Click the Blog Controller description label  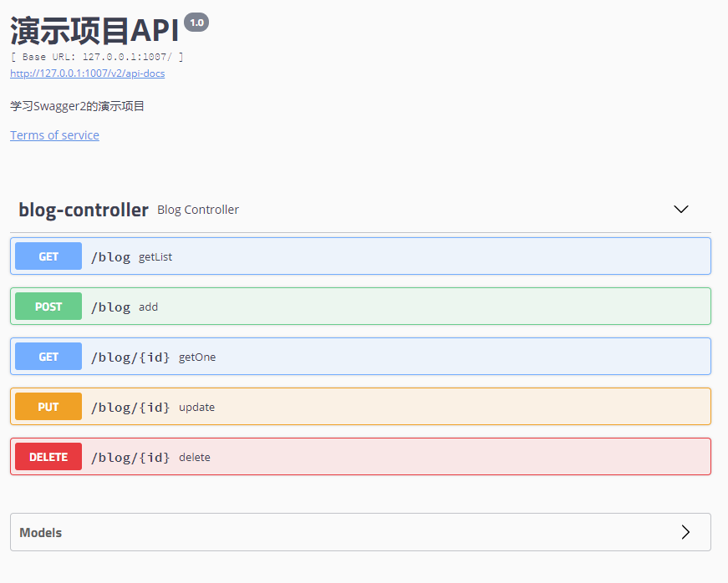pyautogui.click(x=197, y=210)
